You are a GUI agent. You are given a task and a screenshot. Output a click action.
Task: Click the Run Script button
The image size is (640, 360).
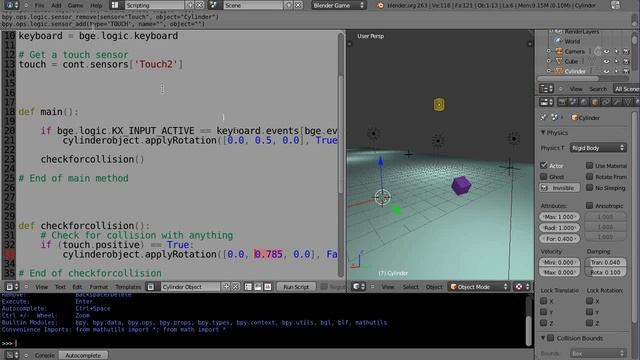pyautogui.click(x=296, y=287)
